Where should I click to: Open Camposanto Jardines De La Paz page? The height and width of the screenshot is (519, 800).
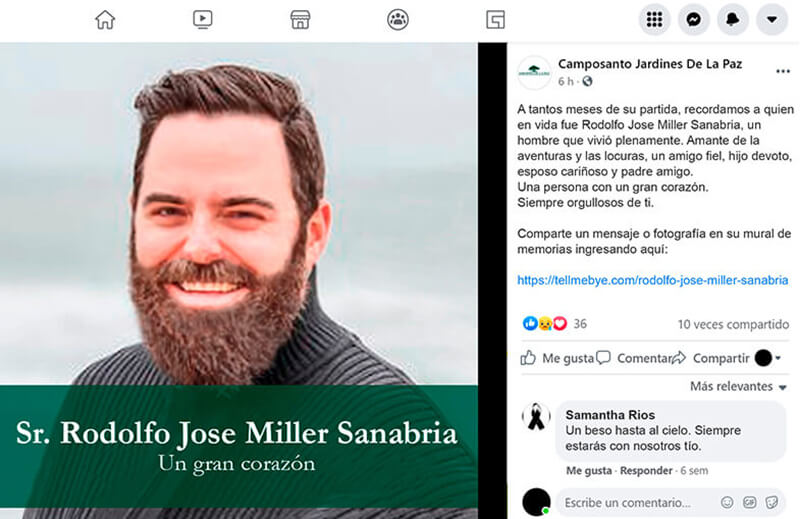tap(649, 64)
